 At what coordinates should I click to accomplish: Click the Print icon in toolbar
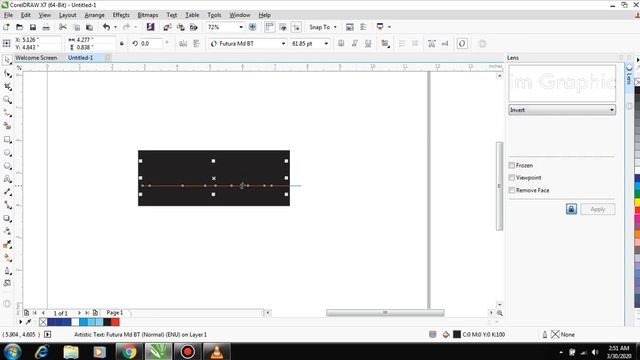[x=46, y=27]
